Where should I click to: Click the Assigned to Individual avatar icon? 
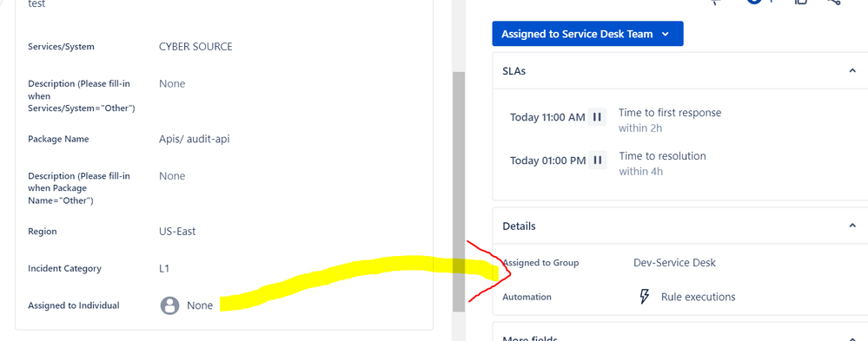(x=170, y=305)
